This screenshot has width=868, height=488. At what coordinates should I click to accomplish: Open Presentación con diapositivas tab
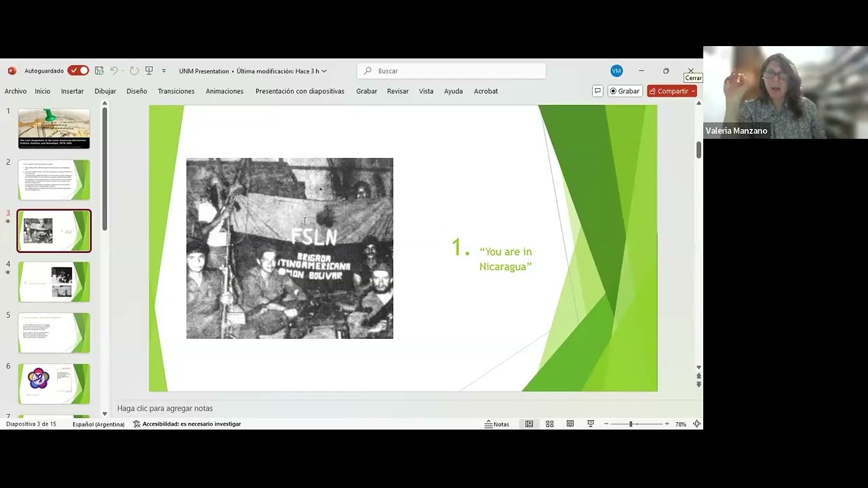[300, 91]
